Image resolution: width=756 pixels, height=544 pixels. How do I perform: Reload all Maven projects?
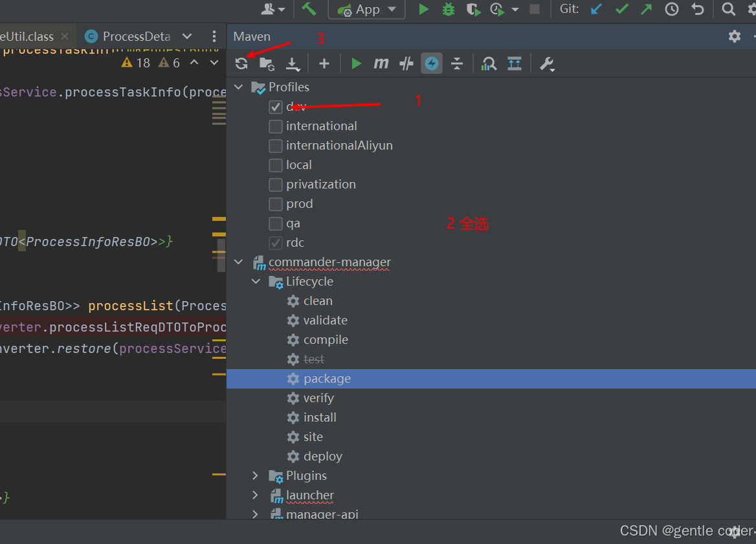point(241,63)
